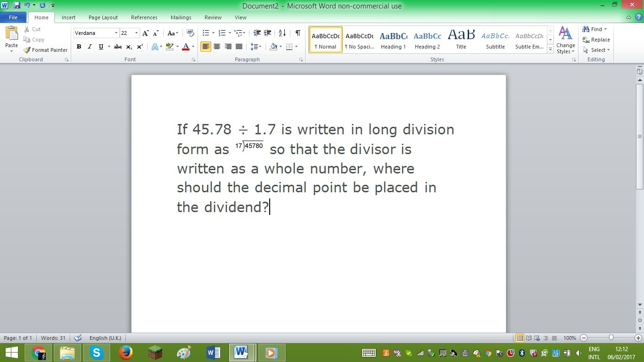Toggle bold formatting

[x=79, y=47]
